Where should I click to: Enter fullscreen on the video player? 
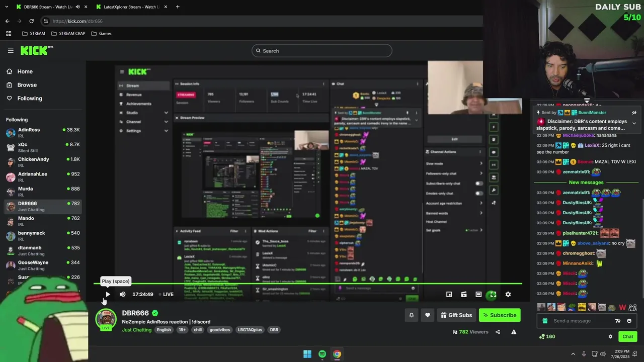[x=493, y=295]
